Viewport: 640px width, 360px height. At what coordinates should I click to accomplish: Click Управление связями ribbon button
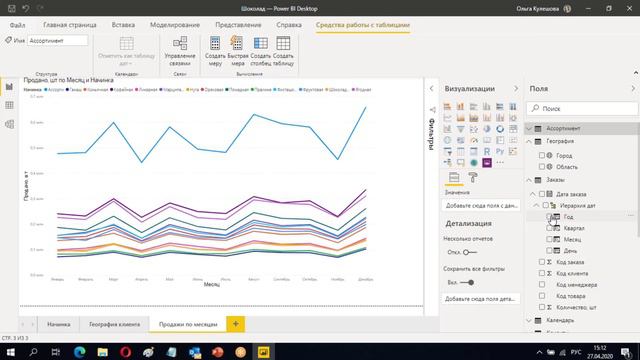tap(180, 51)
